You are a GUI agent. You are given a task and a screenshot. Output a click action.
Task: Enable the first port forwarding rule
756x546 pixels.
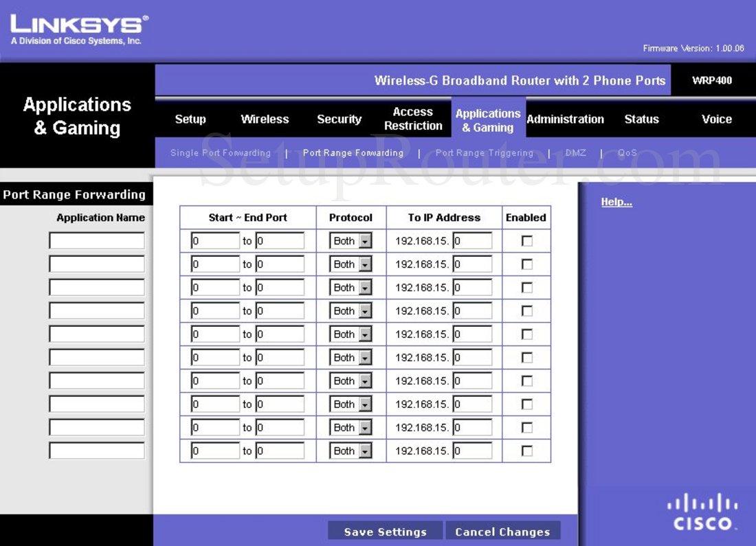[526, 240]
